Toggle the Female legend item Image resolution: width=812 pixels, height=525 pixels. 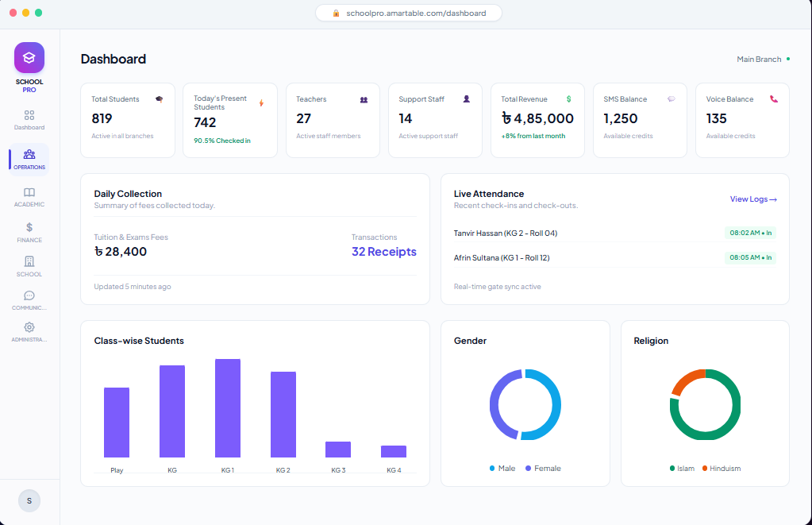coord(543,469)
